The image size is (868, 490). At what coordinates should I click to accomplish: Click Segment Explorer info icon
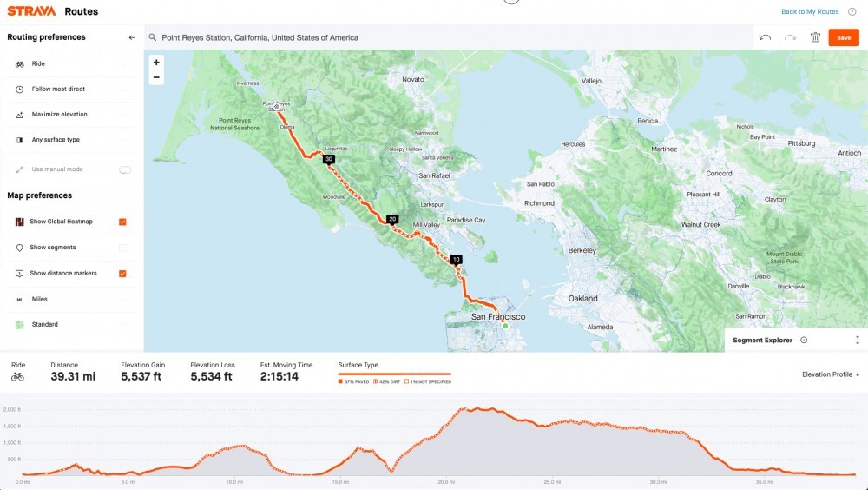tap(804, 341)
